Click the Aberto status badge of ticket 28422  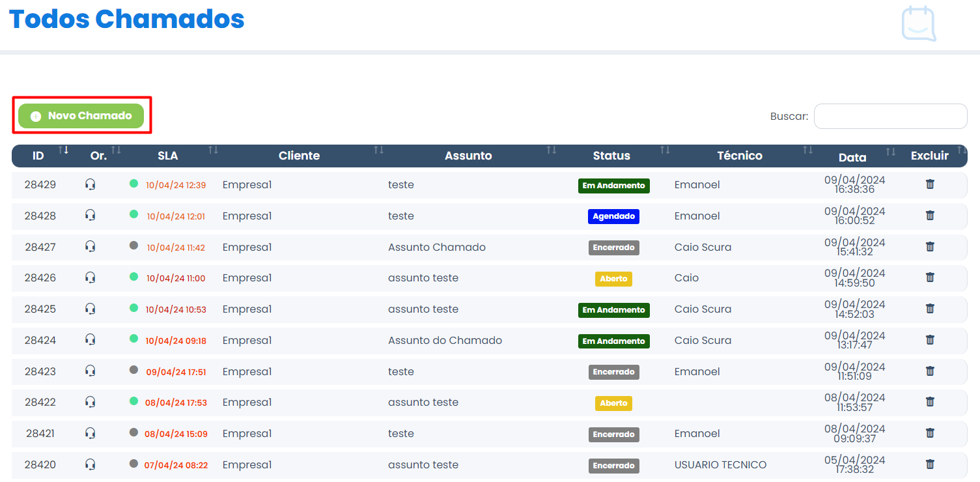pyautogui.click(x=613, y=403)
